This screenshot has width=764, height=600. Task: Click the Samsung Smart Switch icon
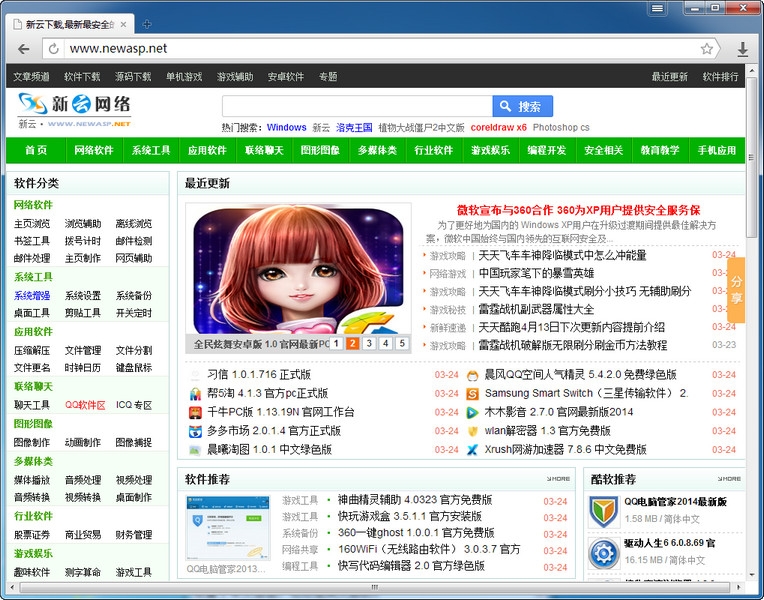(x=472, y=393)
